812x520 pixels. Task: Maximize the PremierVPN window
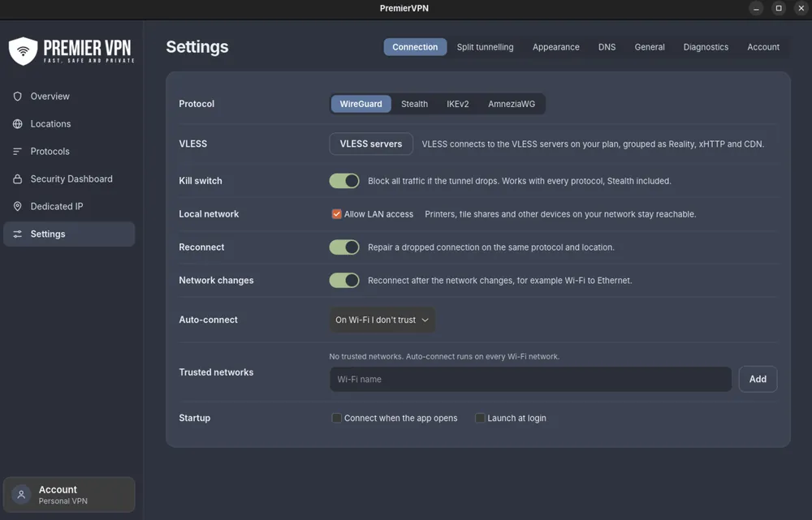point(779,8)
